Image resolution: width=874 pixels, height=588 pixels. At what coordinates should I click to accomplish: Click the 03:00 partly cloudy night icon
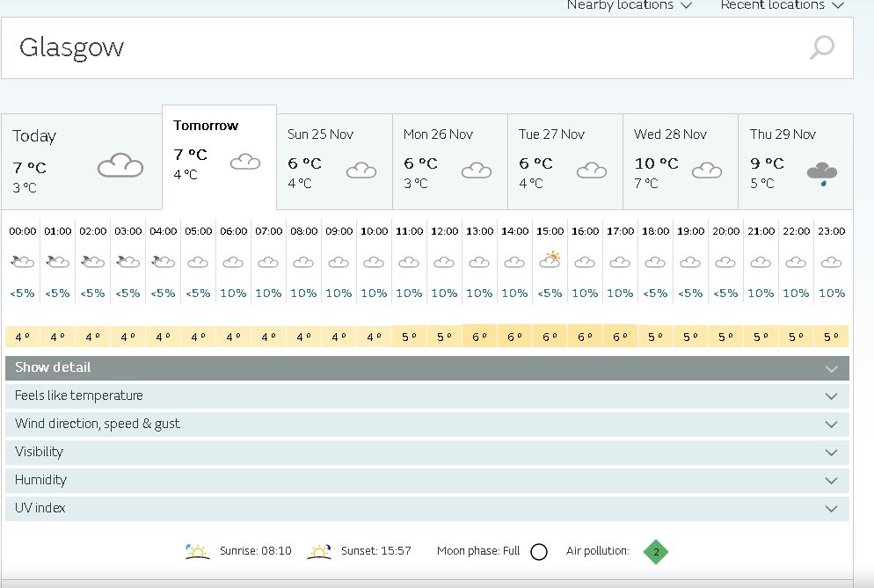coord(127,261)
